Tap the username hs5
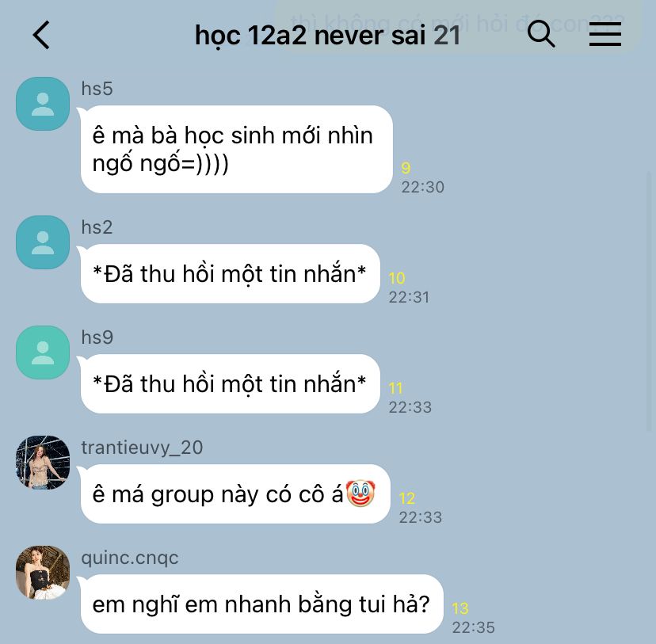Viewport: 656px width, 644px height. (97, 89)
